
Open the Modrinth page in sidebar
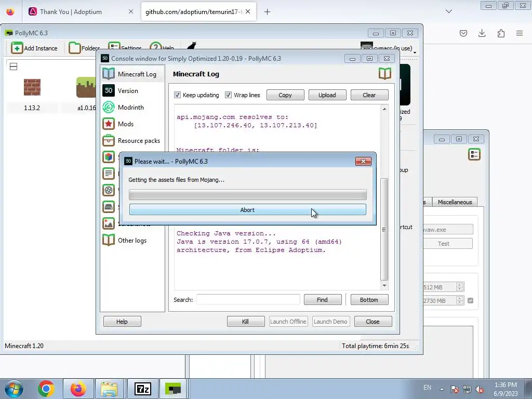(132, 107)
